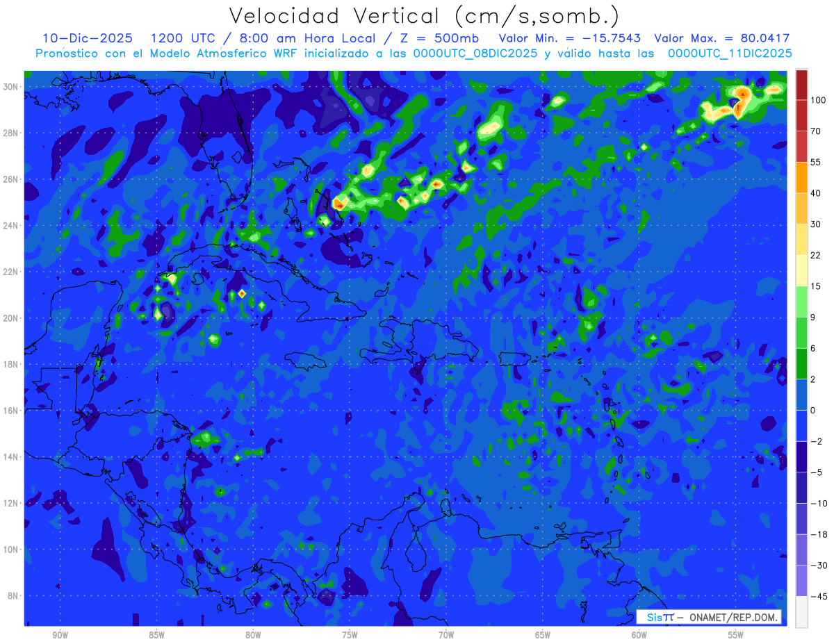
Task: Click the '100' colorbar label
Action: tap(818, 100)
